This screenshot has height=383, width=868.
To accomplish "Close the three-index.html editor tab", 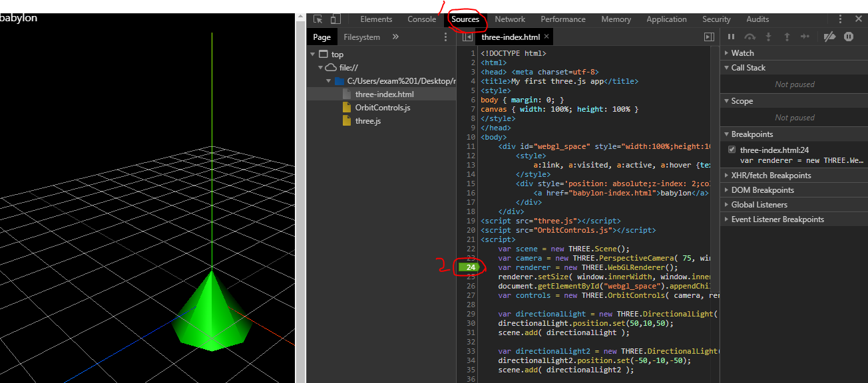I will tap(546, 37).
